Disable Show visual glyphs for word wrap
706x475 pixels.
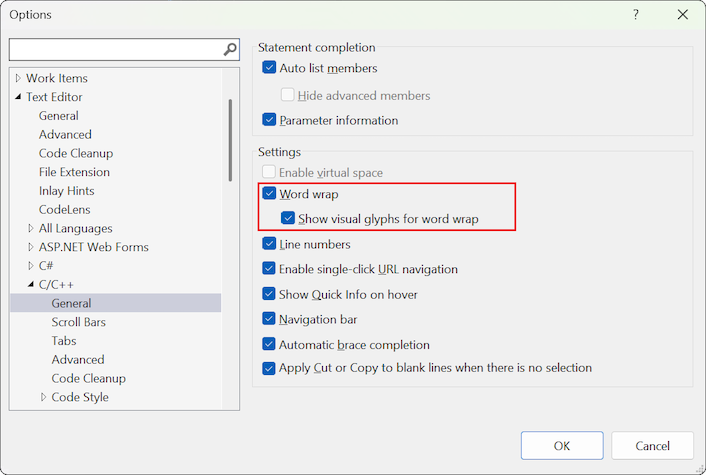[x=288, y=219]
